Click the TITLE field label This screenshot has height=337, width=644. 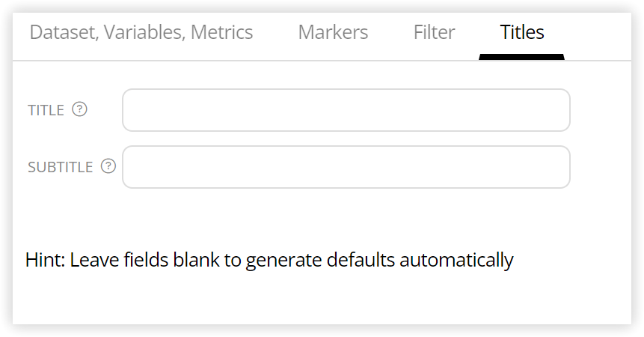(46, 110)
